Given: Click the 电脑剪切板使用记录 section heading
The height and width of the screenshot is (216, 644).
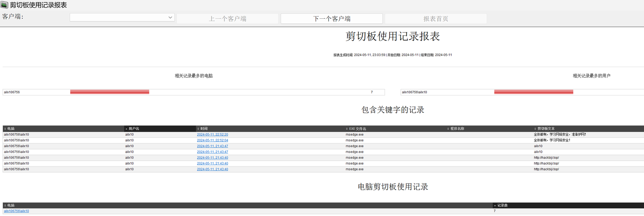Looking at the screenshot, I should click(393, 187).
